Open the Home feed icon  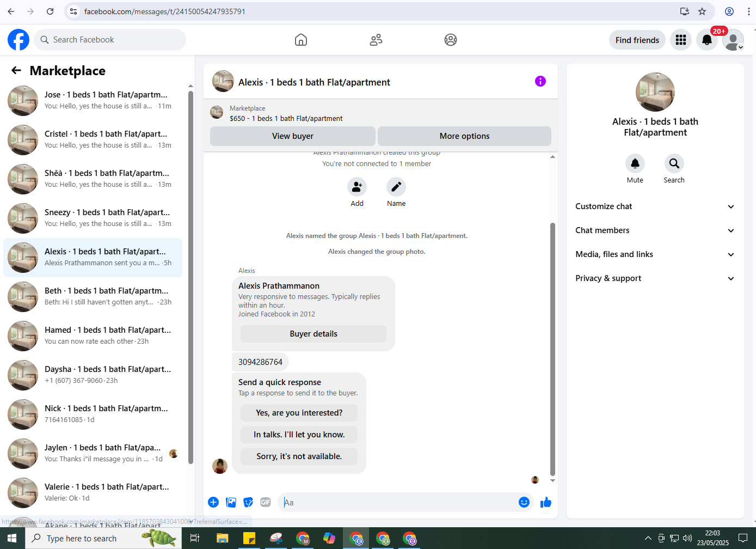click(x=301, y=40)
